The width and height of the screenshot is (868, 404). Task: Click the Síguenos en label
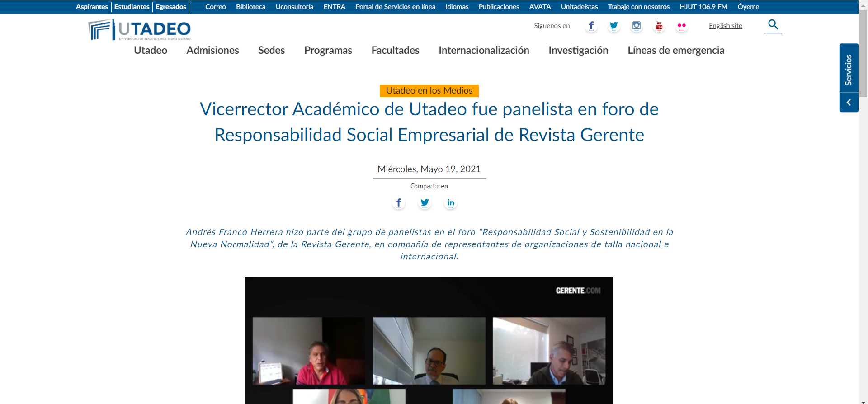[x=552, y=26]
